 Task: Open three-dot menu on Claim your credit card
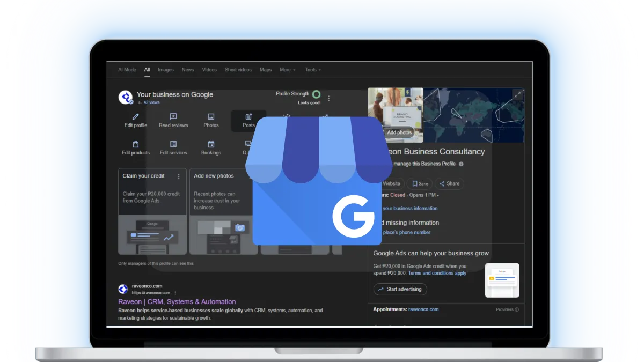(179, 176)
